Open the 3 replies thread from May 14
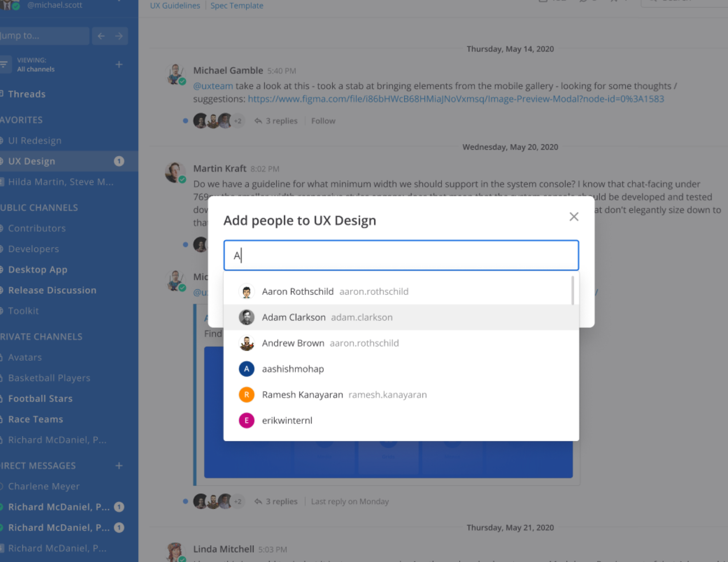This screenshot has width=728, height=562. pos(282,120)
